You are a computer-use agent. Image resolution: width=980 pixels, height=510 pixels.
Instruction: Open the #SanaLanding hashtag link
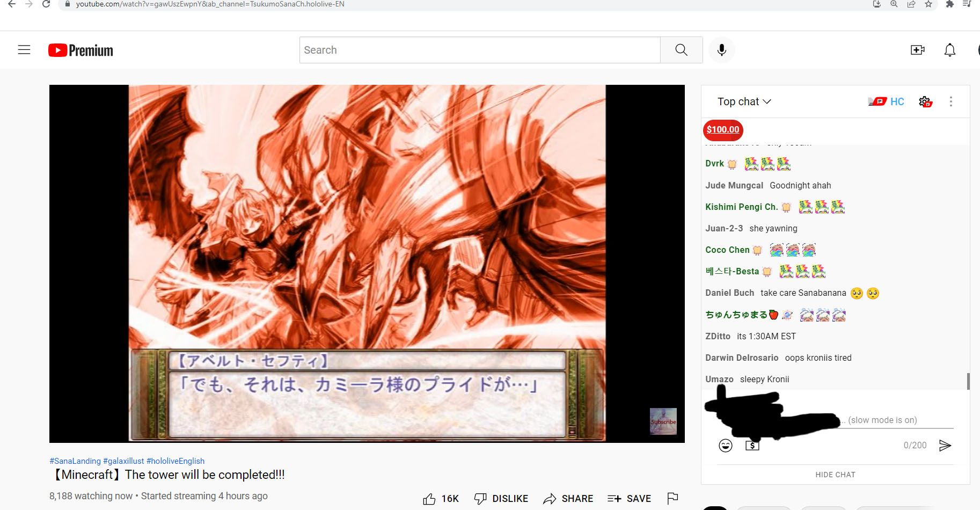tap(75, 461)
